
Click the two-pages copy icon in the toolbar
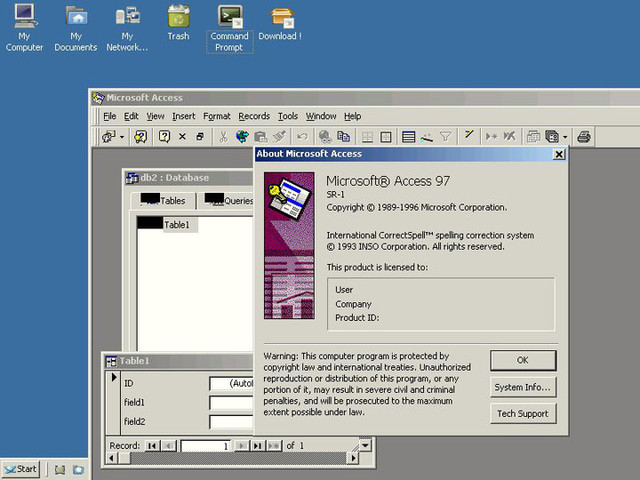pyautogui.click(x=343, y=137)
